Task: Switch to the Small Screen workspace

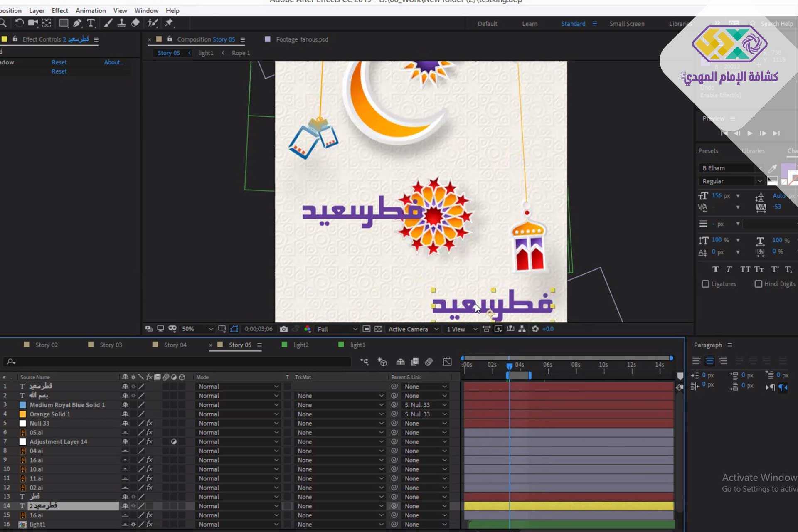Action: [x=626, y=24]
